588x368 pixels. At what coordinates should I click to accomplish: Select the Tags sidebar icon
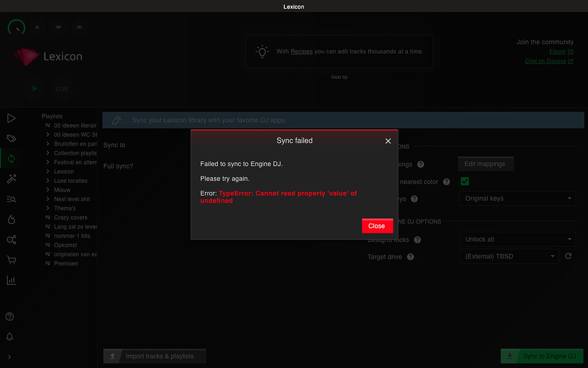coord(11,138)
